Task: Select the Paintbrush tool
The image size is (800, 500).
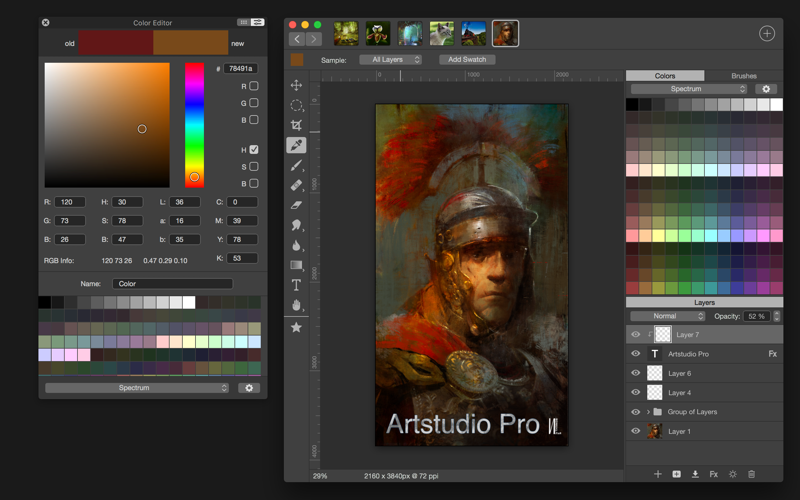Action: coord(296,166)
